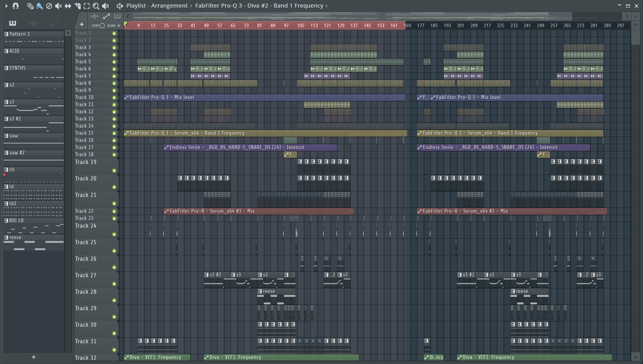
Task: Focus pattern clips in playlist header
Action: coord(117,17)
